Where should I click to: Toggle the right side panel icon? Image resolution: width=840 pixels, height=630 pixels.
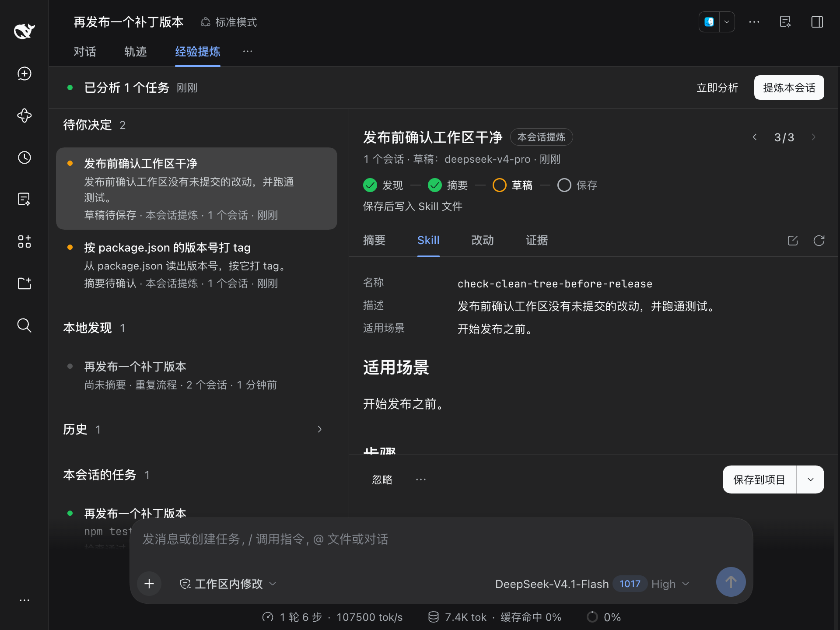tap(817, 22)
